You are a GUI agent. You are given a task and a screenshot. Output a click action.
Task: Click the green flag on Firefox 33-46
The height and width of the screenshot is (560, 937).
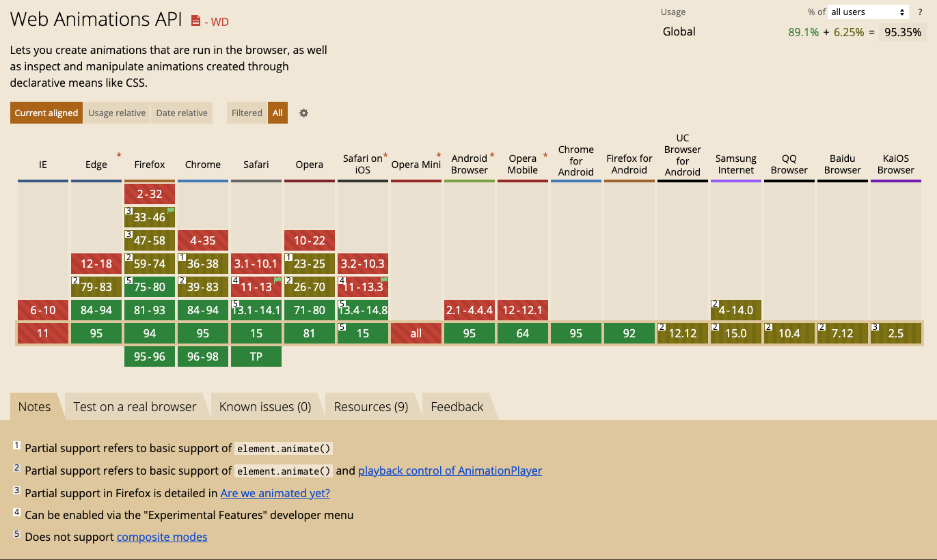[171, 210]
